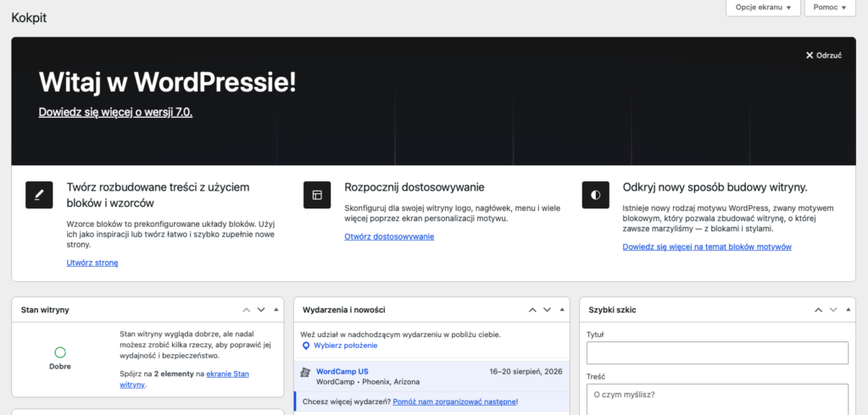The width and height of the screenshot is (868, 415).
Task: Move Szybki szkic widget down
Action: (833, 310)
